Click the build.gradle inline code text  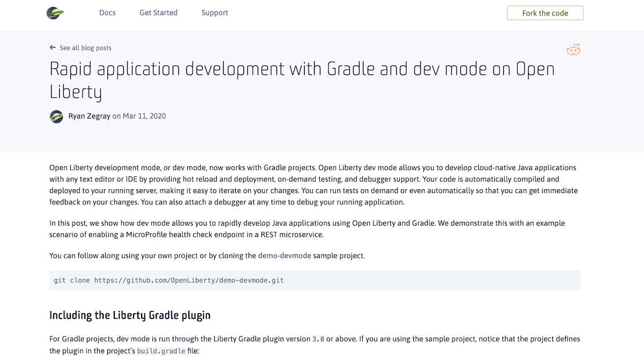pyautogui.click(x=161, y=351)
